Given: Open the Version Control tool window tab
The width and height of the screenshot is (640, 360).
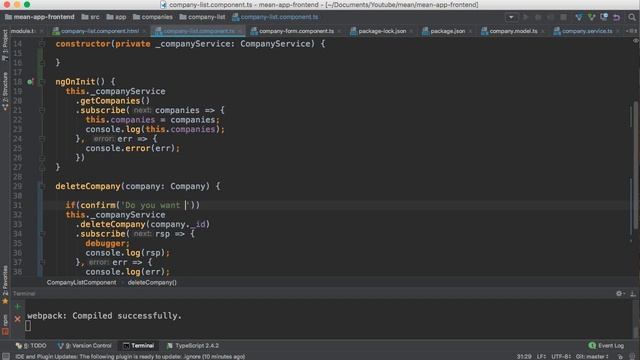Looking at the screenshot, I should (84, 346).
